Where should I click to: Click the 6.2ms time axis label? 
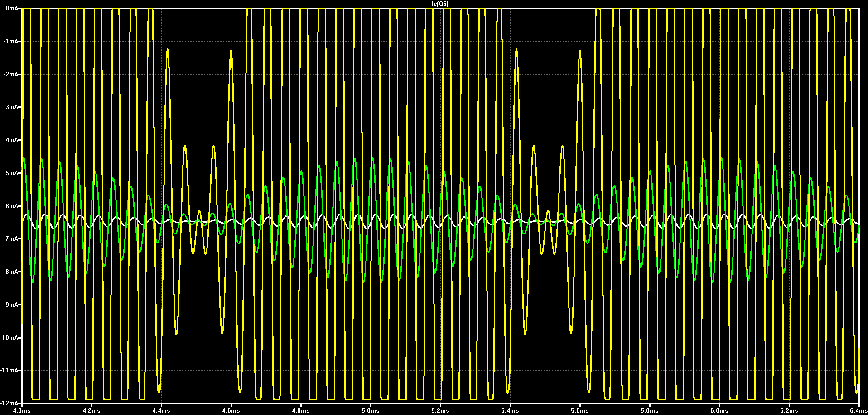(x=790, y=411)
